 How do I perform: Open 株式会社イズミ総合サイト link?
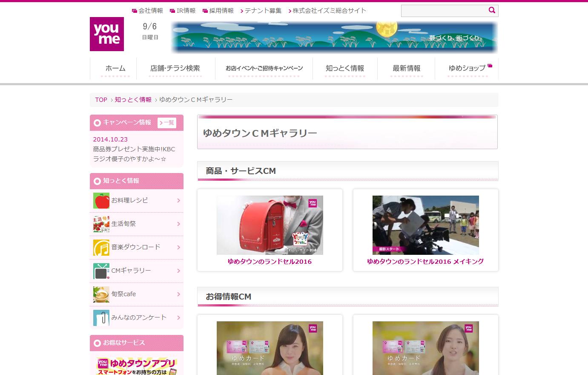coord(329,11)
